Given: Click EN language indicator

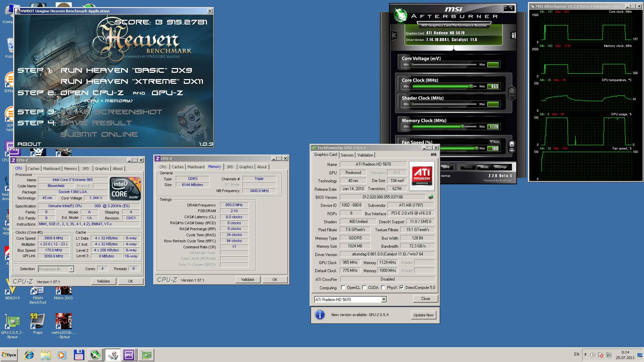Looking at the screenshot, I should click(x=577, y=354).
